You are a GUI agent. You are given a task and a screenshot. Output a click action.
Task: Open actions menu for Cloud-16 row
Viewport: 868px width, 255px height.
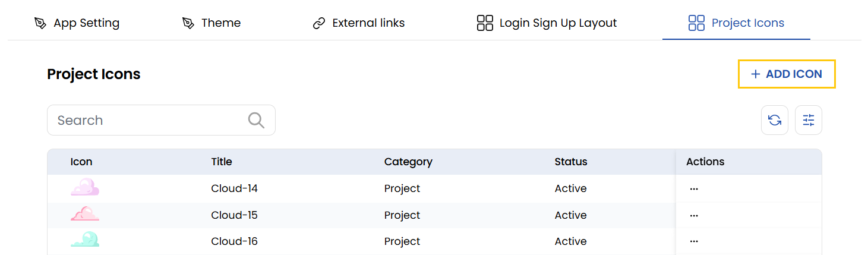pyautogui.click(x=693, y=241)
